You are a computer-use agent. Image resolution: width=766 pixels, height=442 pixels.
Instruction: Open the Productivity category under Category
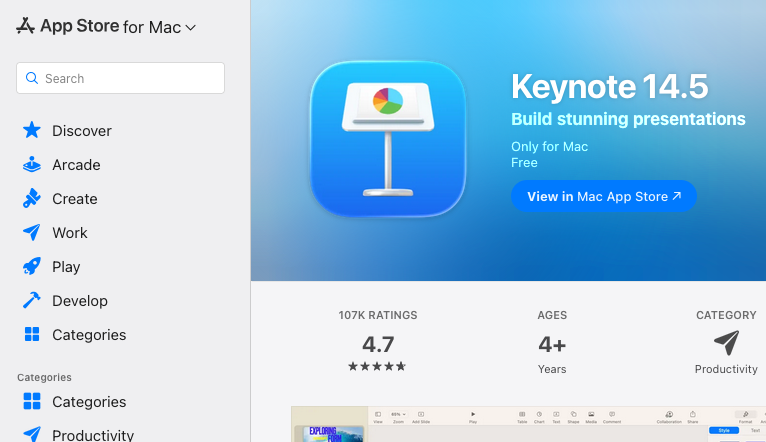726,369
